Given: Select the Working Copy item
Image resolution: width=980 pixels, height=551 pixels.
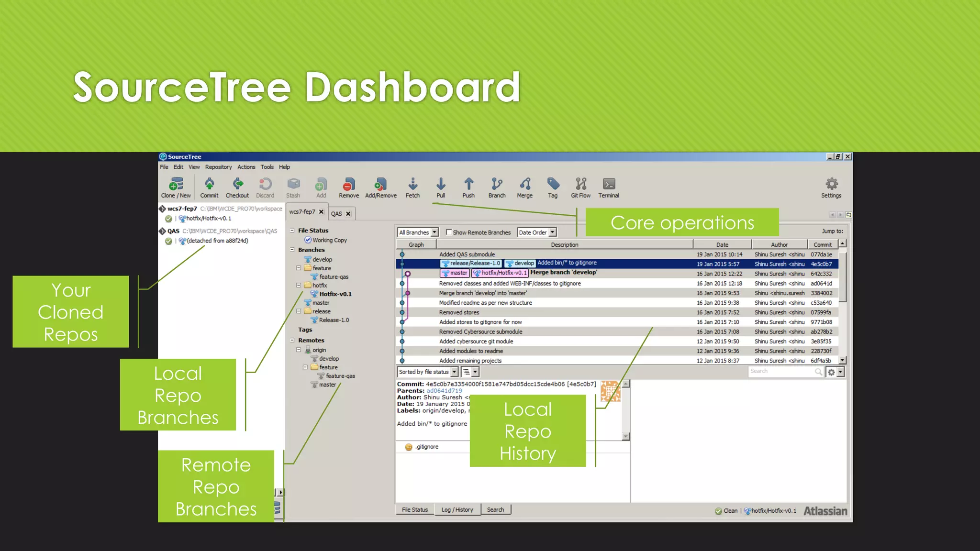Looking at the screenshot, I should pos(329,241).
